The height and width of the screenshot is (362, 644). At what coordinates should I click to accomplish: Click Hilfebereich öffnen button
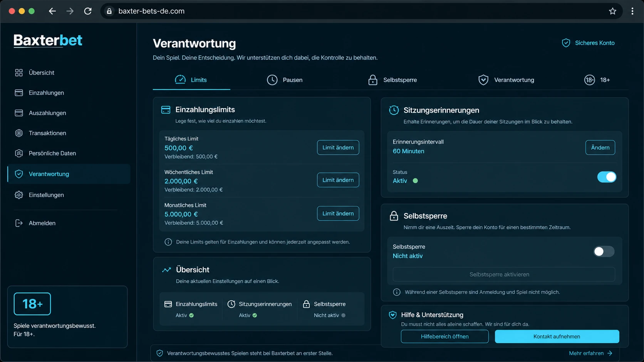(444, 337)
